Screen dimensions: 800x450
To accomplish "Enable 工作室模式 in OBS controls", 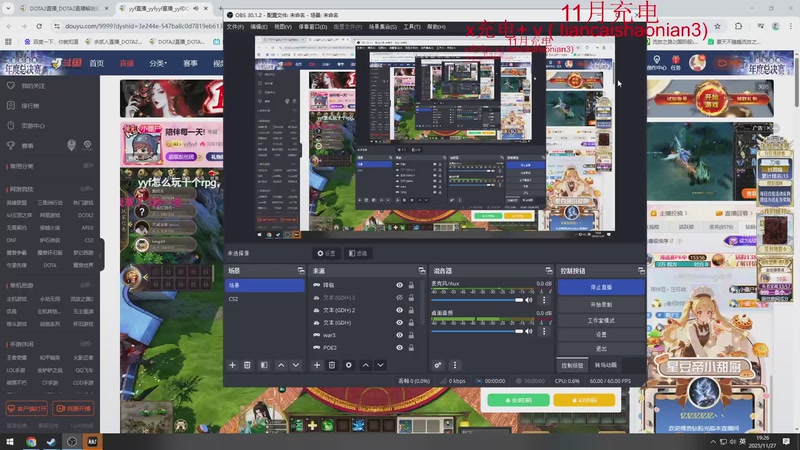I will point(601,320).
